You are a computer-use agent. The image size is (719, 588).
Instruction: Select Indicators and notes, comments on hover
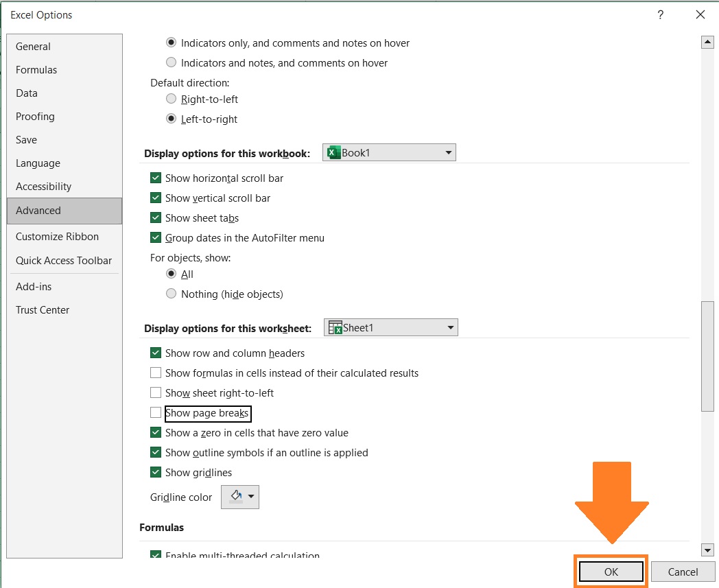[171, 62]
